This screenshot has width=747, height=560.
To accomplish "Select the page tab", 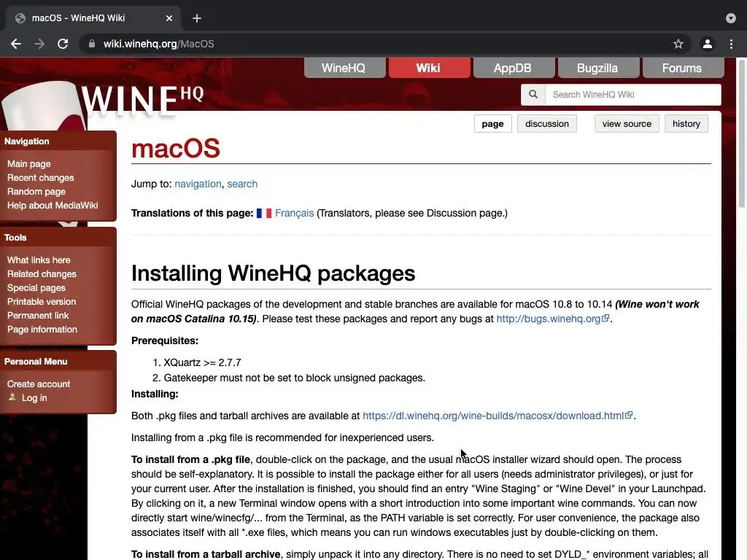I will coord(492,124).
